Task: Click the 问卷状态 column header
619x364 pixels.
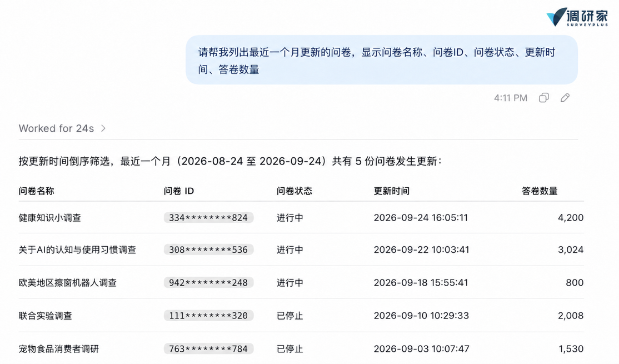Action: coord(294,191)
